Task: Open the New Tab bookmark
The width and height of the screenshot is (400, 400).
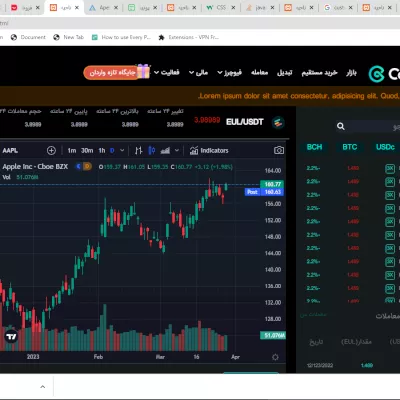Action: pos(69,37)
